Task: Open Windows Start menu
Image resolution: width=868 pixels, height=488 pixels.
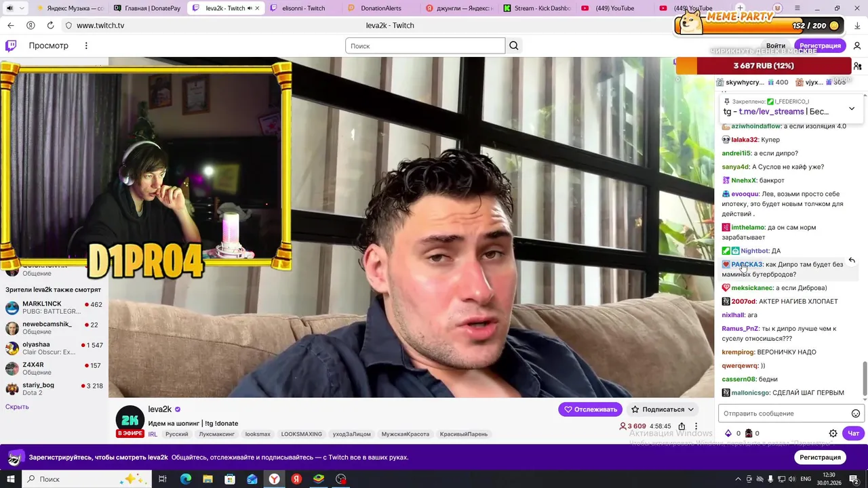Action: click(x=11, y=479)
